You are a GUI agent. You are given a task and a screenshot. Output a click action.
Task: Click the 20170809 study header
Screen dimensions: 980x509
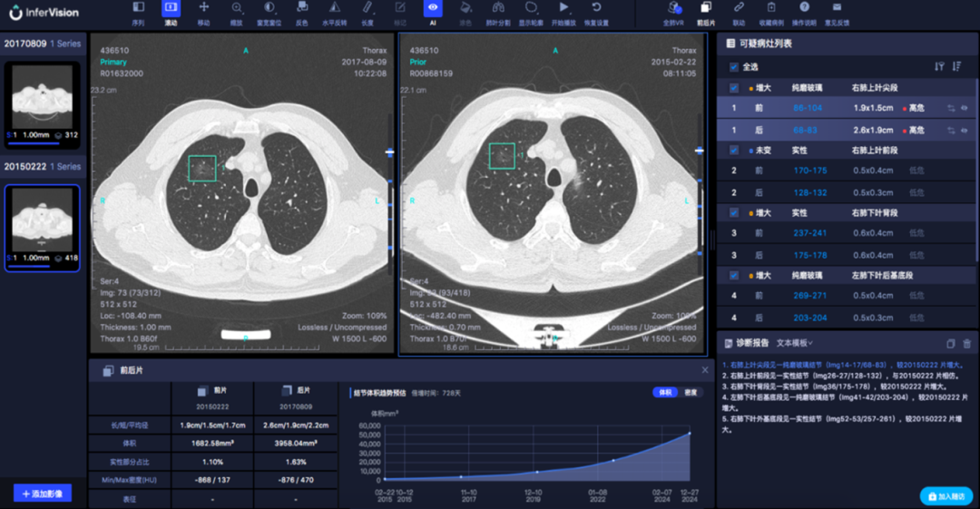pos(43,44)
